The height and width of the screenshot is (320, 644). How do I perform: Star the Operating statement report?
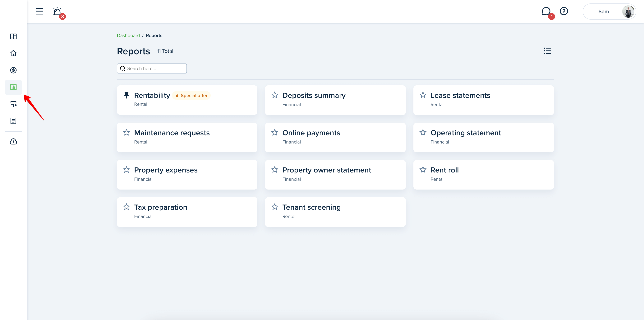pyautogui.click(x=423, y=132)
